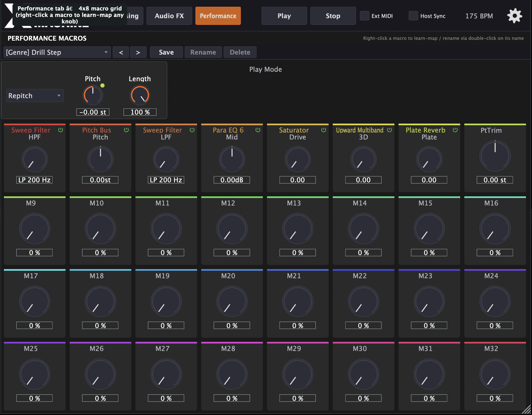Click the Plate Reverb Plate knob
Screen dimensions: 532x415
pyautogui.click(x=429, y=159)
